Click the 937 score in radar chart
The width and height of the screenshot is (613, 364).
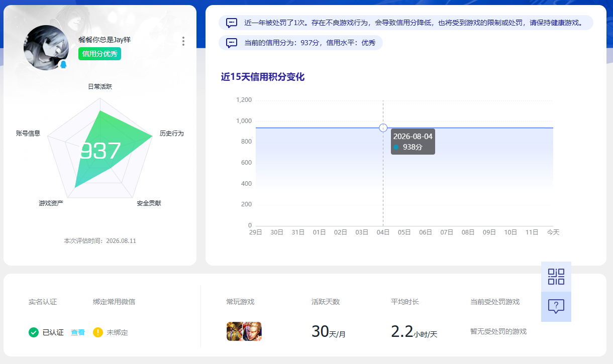click(100, 151)
